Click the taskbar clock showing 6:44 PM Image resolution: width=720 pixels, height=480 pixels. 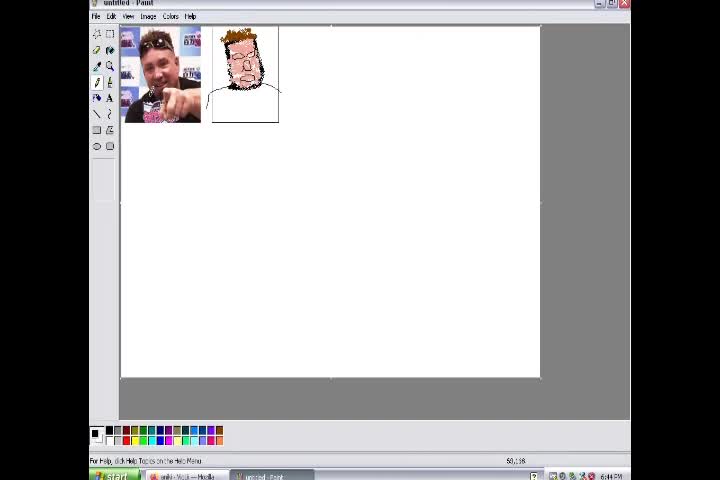click(611, 476)
